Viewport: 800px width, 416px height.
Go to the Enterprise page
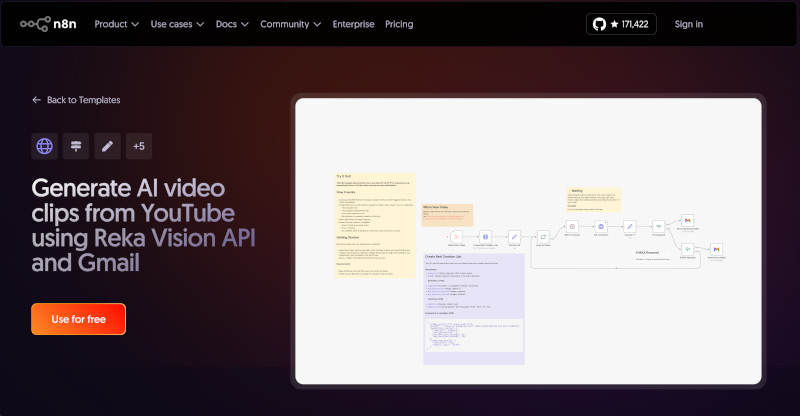[x=353, y=24]
